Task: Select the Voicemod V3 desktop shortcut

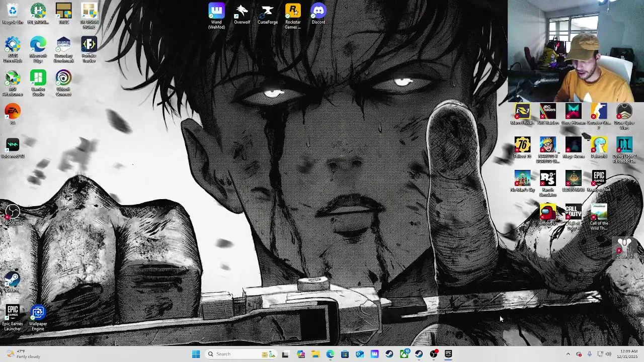Action: pos(13,148)
